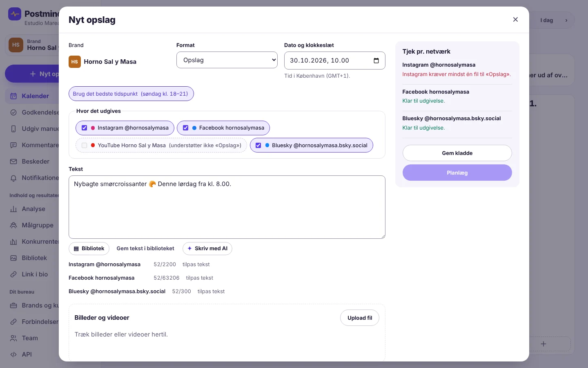The width and height of the screenshot is (588, 368).
Task: Click tilpas tekst for Facebook row
Action: [x=200, y=278]
